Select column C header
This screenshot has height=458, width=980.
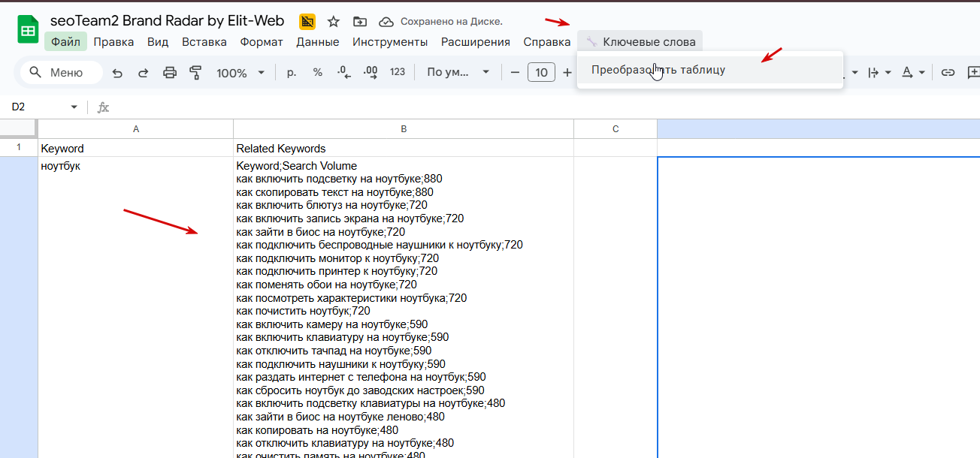pyautogui.click(x=616, y=129)
